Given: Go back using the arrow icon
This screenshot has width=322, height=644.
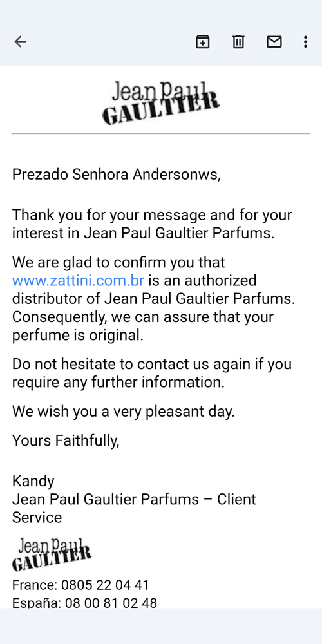Looking at the screenshot, I should (20, 41).
